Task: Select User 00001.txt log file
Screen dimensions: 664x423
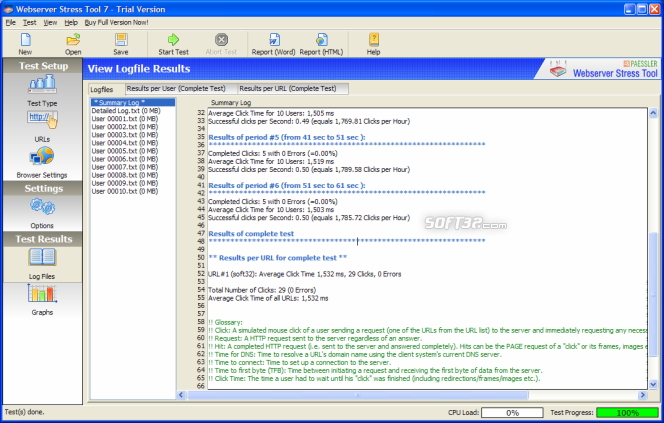Action: click(124, 119)
